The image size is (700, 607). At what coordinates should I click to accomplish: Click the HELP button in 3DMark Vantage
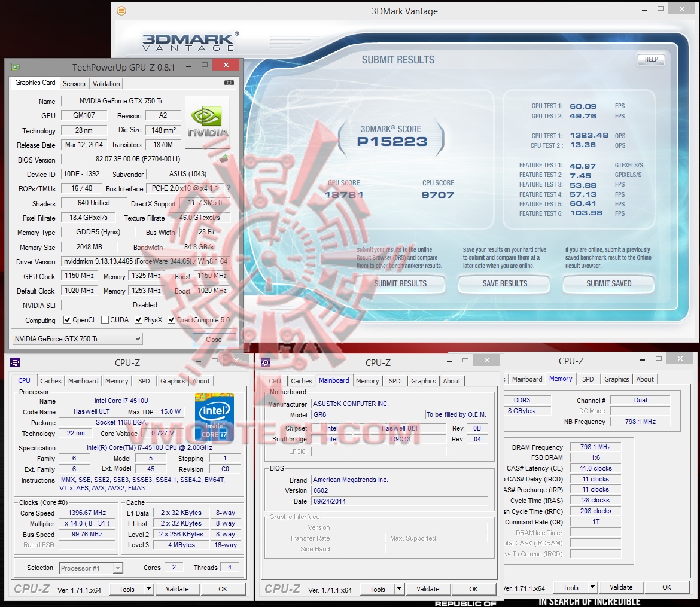click(651, 59)
